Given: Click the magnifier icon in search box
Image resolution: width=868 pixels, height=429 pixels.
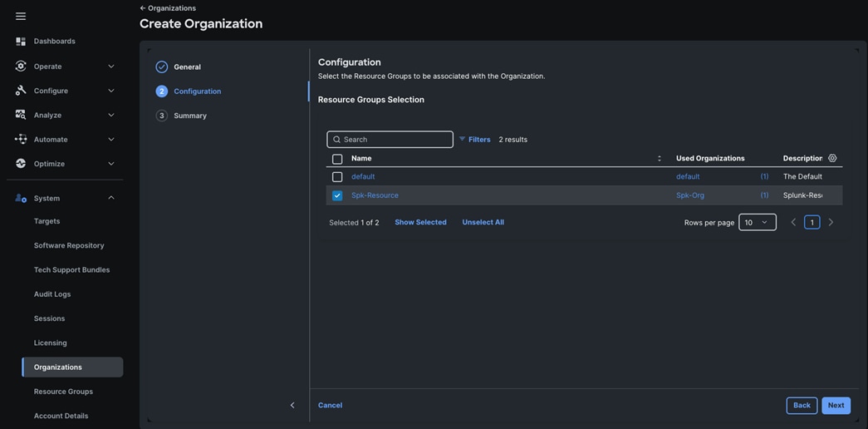Looking at the screenshot, I should point(336,140).
